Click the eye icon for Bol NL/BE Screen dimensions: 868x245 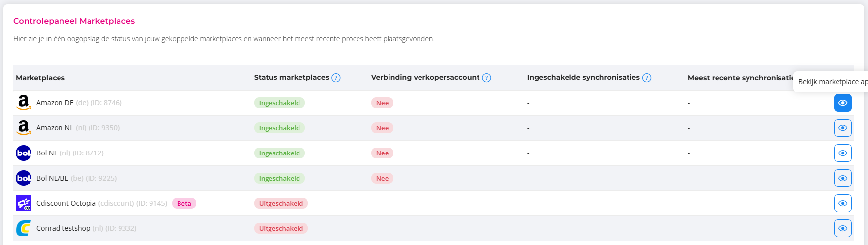coord(842,178)
